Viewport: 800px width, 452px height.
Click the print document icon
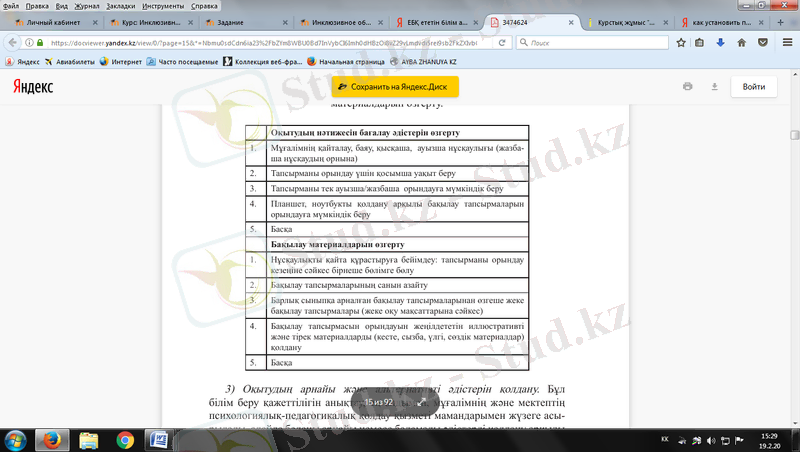[x=687, y=87]
